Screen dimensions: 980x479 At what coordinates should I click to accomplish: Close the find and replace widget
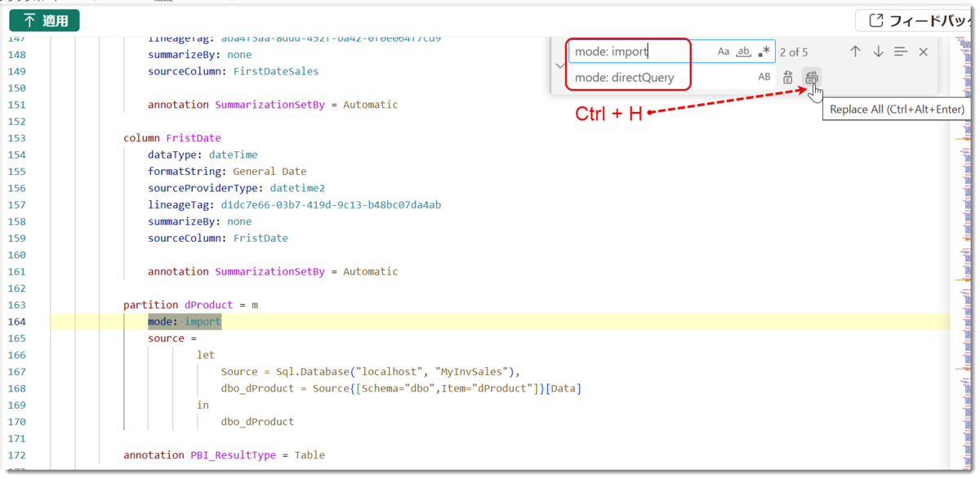point(924,51)
